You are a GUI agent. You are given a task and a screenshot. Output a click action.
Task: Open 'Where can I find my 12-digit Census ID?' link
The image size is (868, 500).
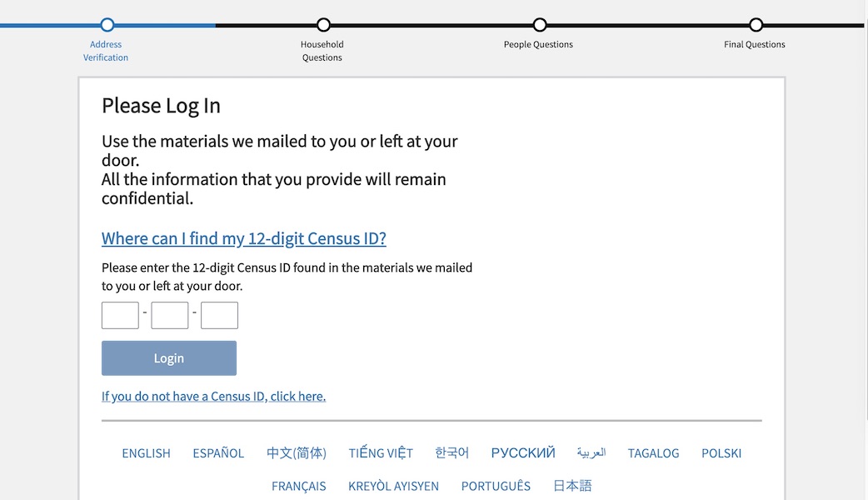point(243,238)
